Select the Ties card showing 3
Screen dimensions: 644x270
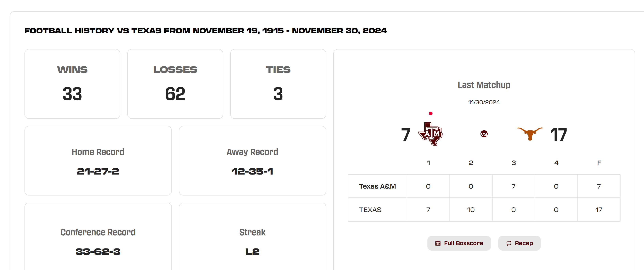[278, 84]
